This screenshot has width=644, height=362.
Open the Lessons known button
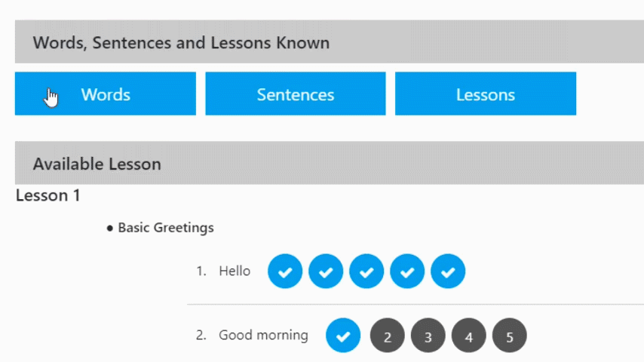[x=486, y=94]
